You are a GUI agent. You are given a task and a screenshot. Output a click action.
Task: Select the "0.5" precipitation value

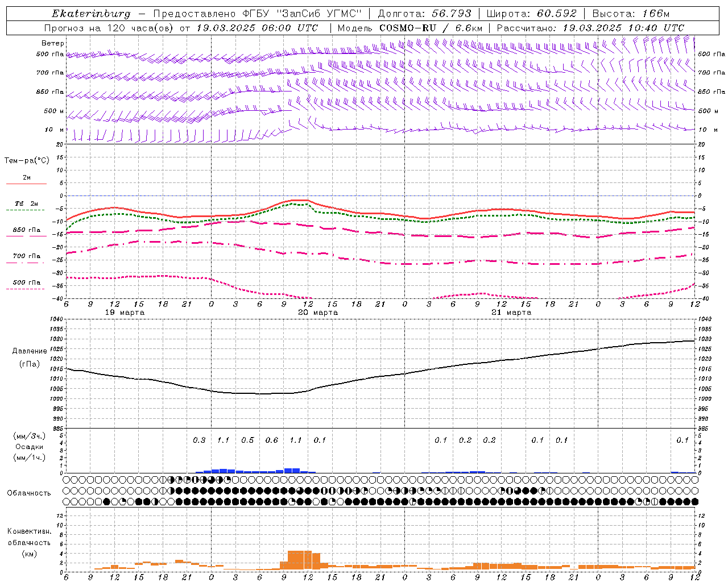click(x=247, y=440)
